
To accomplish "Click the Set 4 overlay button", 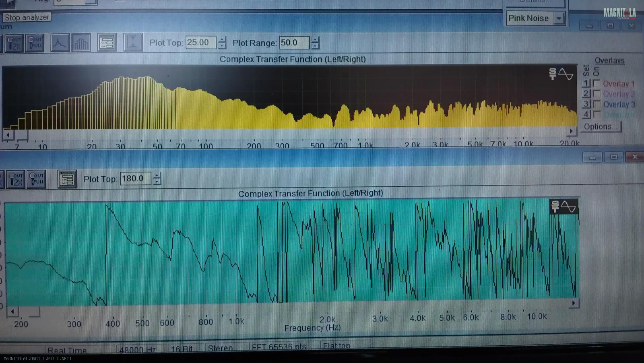I will pos(586,114).
